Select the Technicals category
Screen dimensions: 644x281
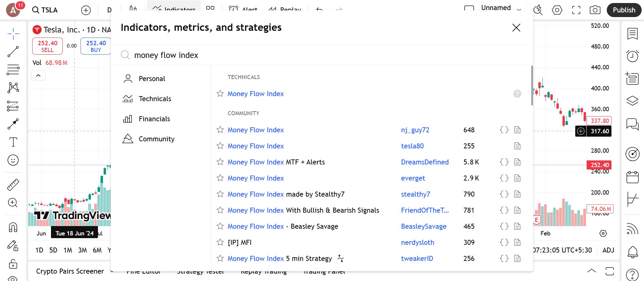(x=161, y=99)
